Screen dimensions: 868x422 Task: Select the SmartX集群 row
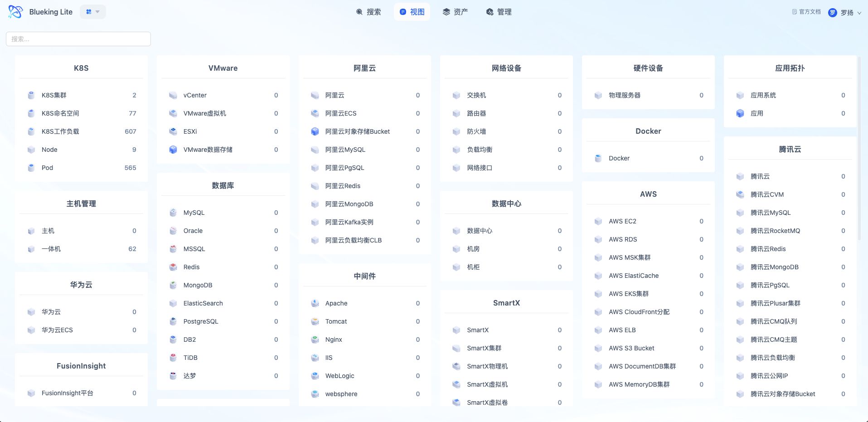pyautogui.click(x=507, y=348)
